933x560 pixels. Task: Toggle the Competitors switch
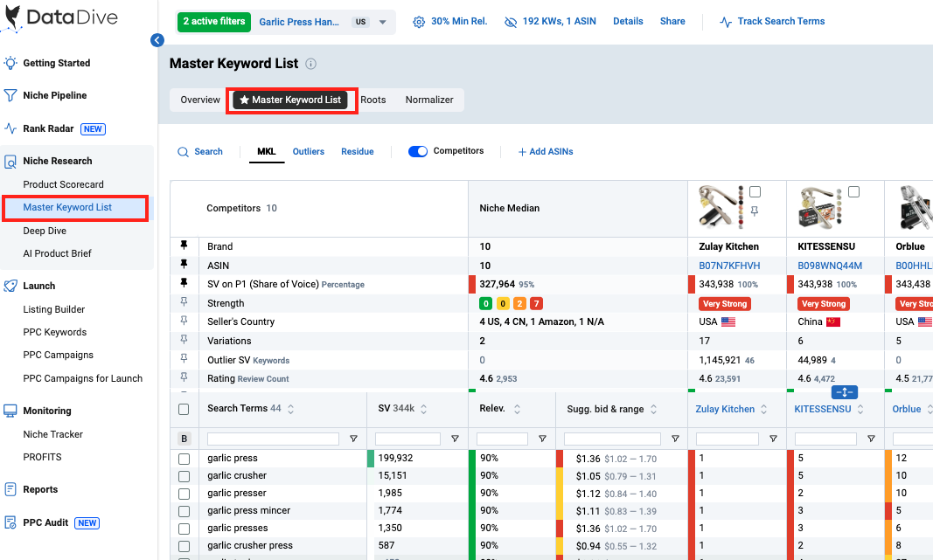(x=418, y=152)
